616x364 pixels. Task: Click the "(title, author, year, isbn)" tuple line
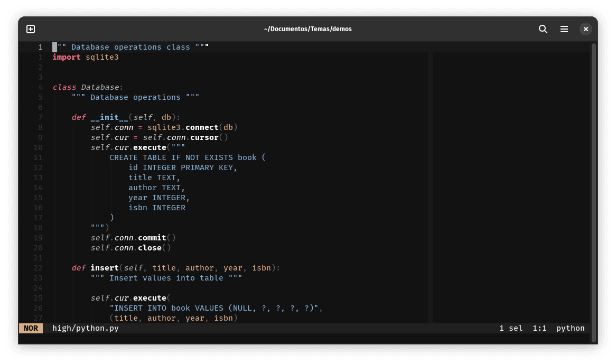point(173,318)
